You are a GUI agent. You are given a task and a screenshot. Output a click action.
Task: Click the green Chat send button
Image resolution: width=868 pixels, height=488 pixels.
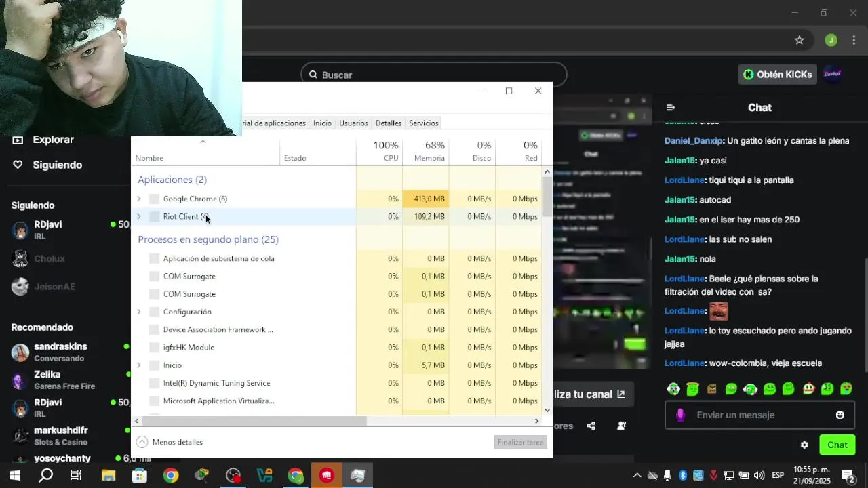click(x=837, y=445)
